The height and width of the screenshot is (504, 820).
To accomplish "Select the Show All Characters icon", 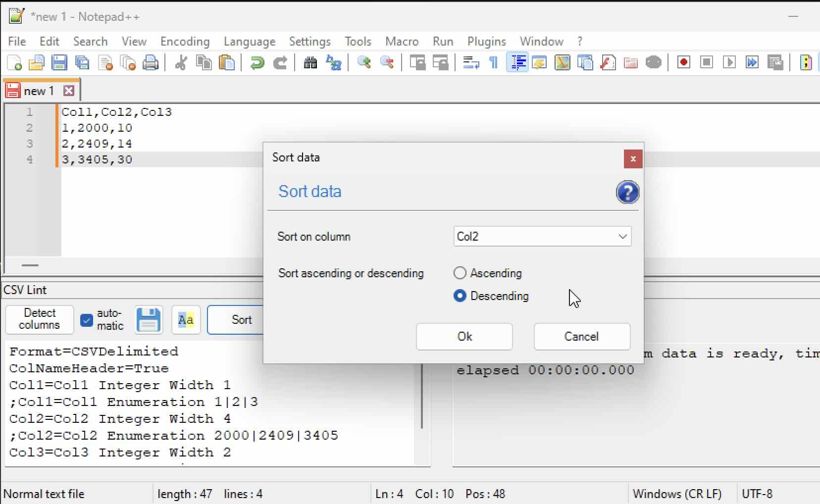I will (494, 62).
